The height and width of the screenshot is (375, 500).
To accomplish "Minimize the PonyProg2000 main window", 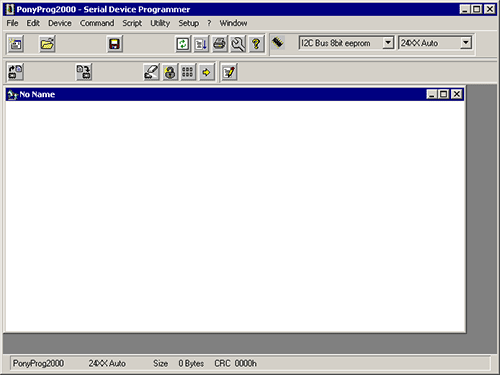I will coord(465,9).
